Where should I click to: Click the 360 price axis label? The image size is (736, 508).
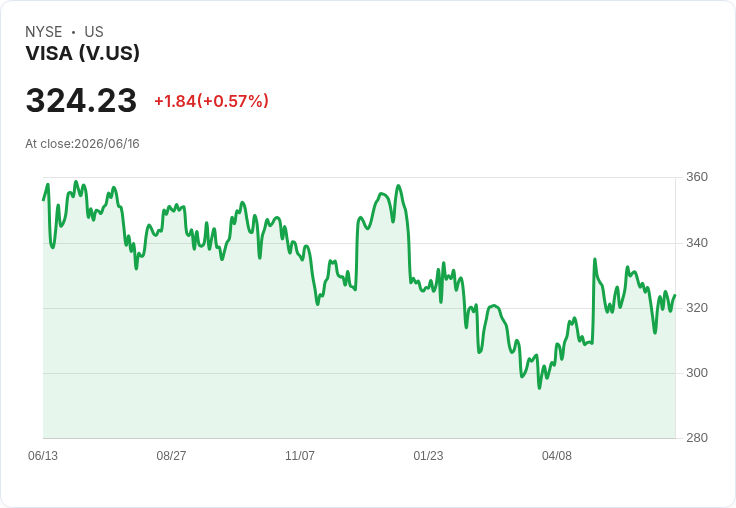point(697,177)
